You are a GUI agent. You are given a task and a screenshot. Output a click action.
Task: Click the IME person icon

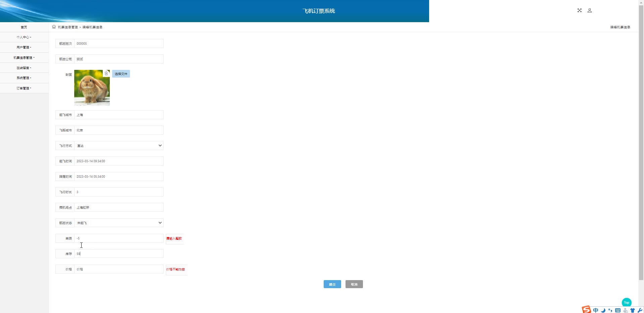tap(625, 310)
